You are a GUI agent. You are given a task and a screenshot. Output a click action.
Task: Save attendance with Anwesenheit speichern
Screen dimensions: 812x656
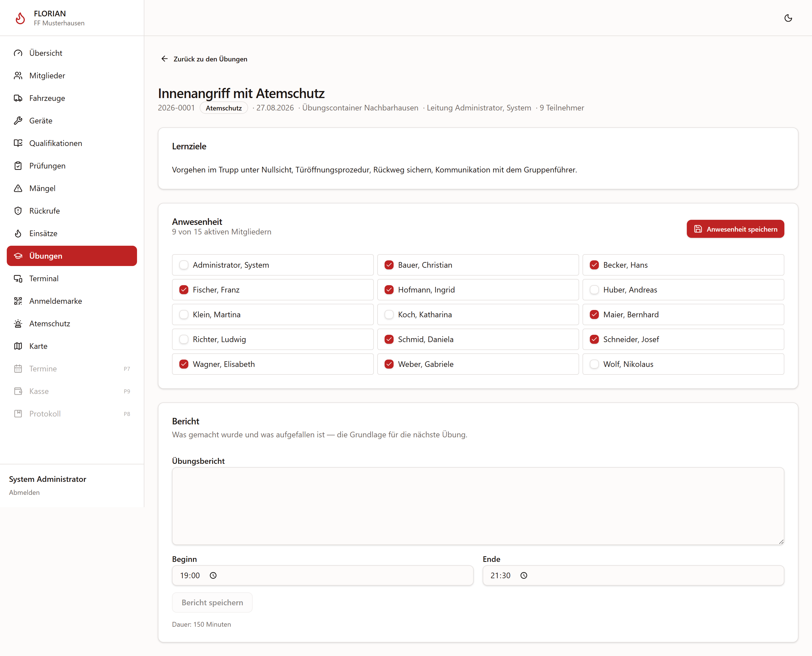coord(735,229)
